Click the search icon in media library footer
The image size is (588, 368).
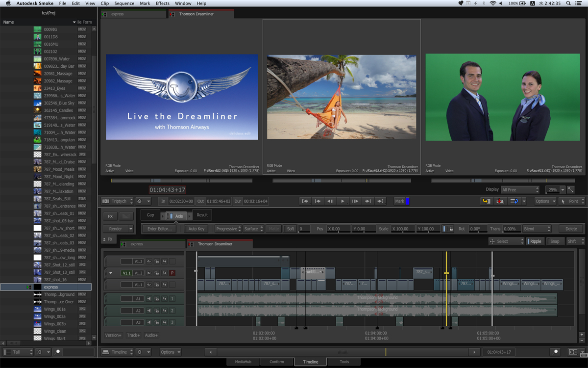[58, 352]
